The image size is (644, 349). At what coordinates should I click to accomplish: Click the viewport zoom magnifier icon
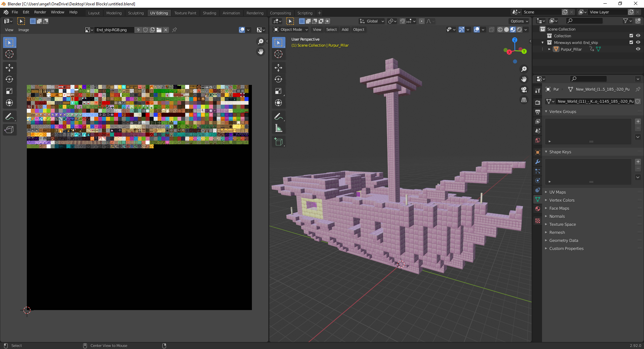(x=524, y=69)
